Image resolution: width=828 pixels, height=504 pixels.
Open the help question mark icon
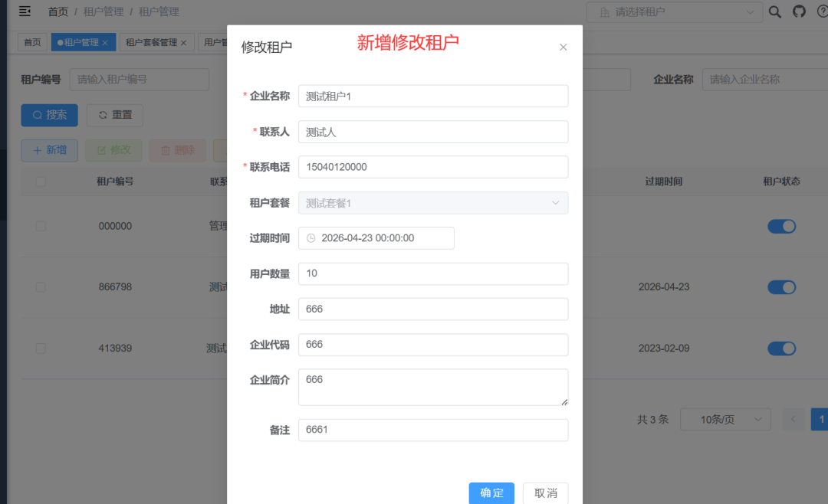coord(822,11)
